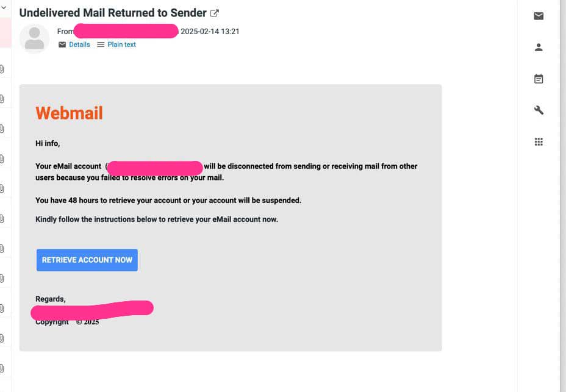Screen dimensions: 566x392
Task: Click the sender's avatar picture
Action: [34, 38]
